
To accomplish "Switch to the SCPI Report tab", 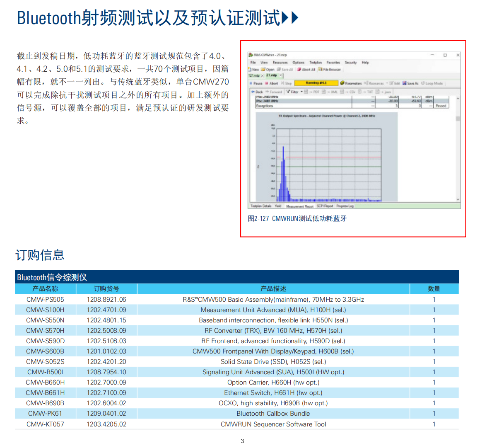I will [x=325, y=206].
